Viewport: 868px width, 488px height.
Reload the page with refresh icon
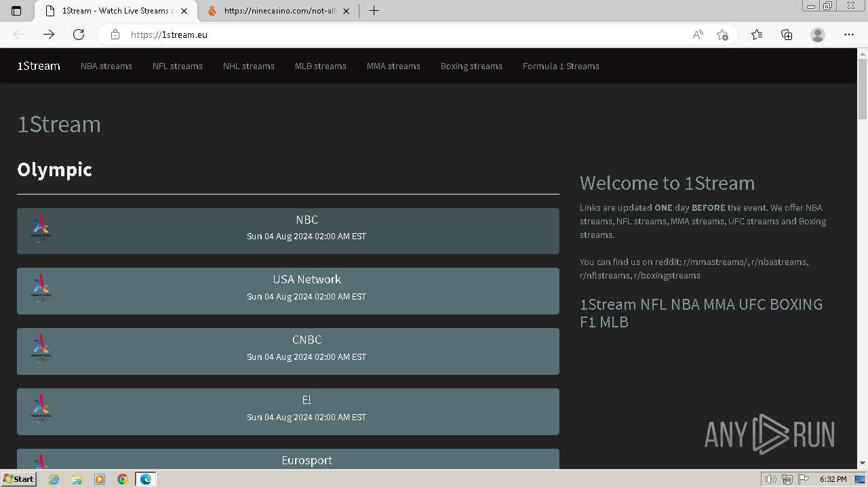[x=79, y=35]
